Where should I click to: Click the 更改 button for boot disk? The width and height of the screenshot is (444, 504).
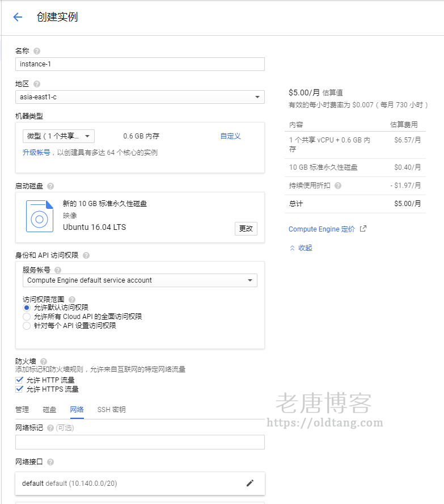[x=246, y=228]
